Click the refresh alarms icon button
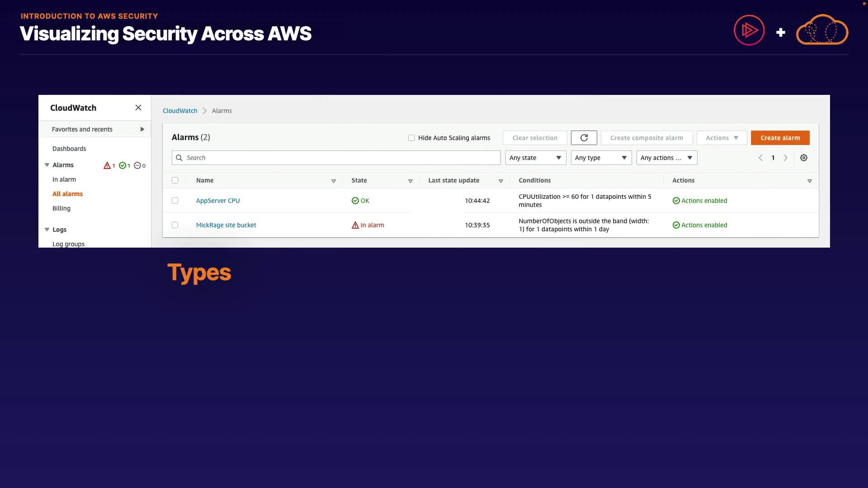The height and width of the screenshot is (488, 868). point(584,138)
